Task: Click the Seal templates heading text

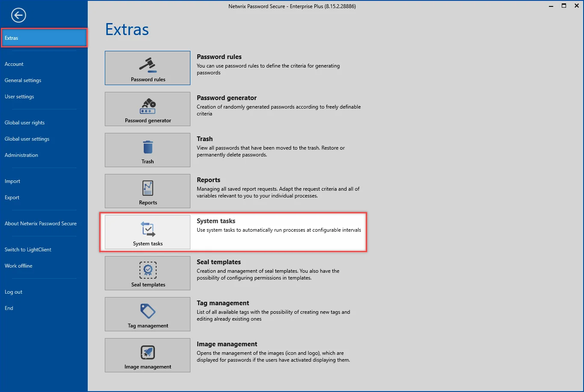Action: [x=219, y=262]
